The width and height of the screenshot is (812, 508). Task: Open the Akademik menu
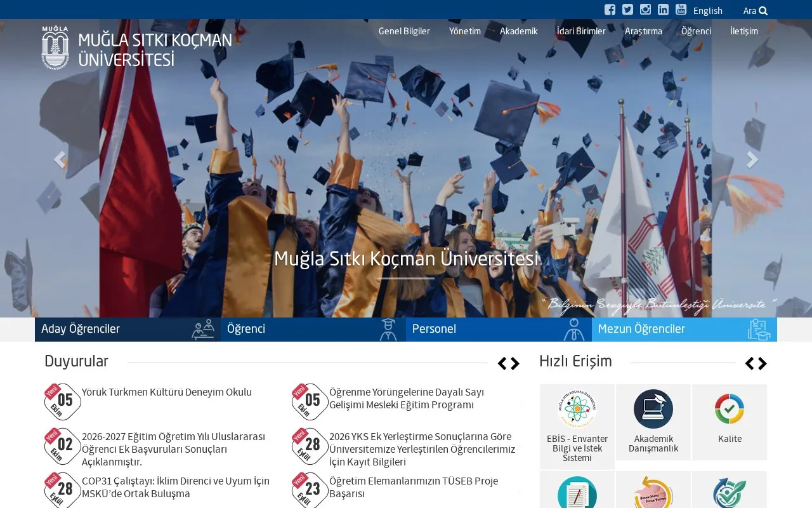click(518, 31)
